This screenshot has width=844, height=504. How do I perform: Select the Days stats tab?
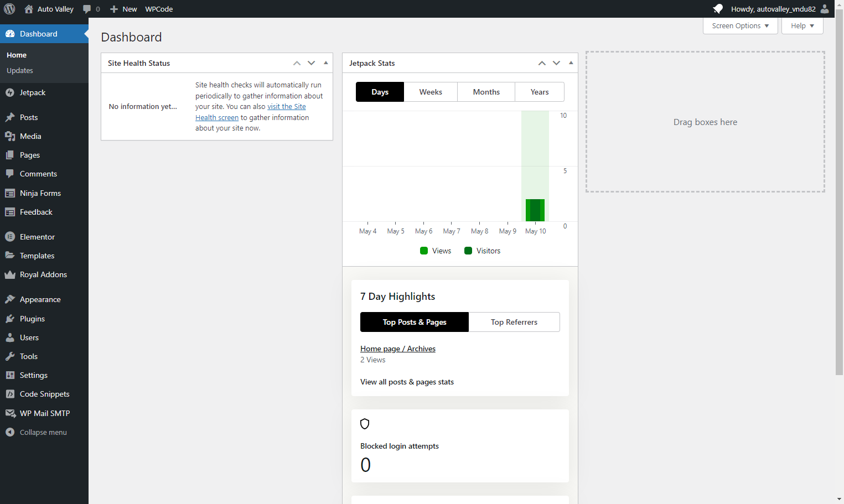pos(380,92)
